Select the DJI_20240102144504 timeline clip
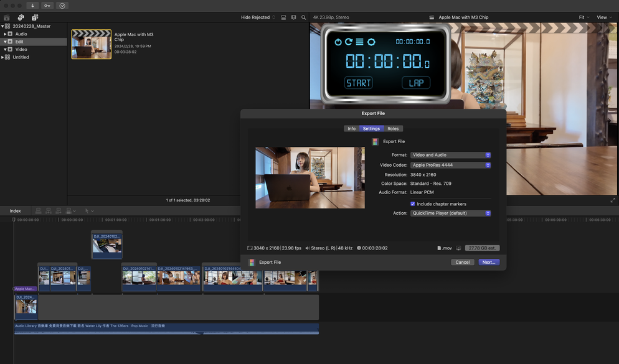Image resolution: width=619 pixels, height=364 pixels. tap(232, 278)
